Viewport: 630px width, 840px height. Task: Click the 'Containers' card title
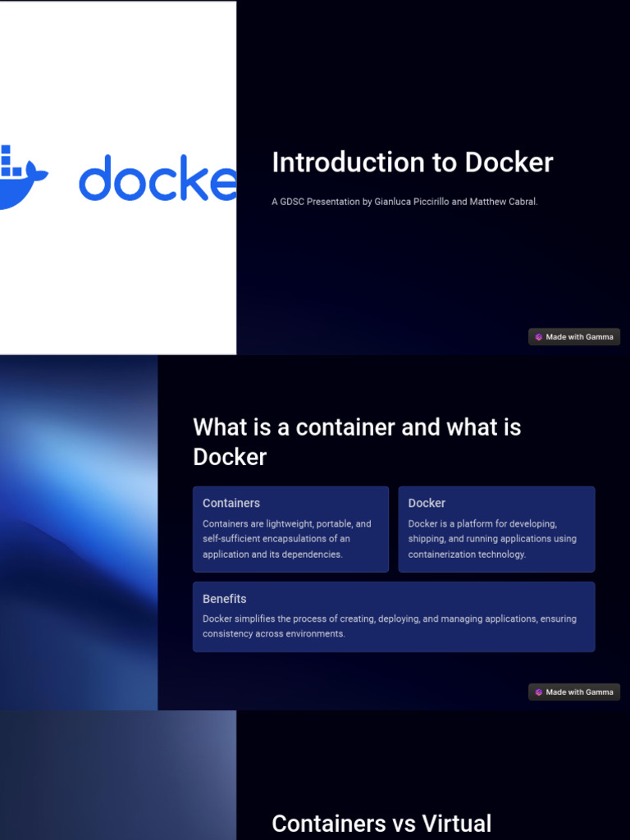tap(231, 503)
